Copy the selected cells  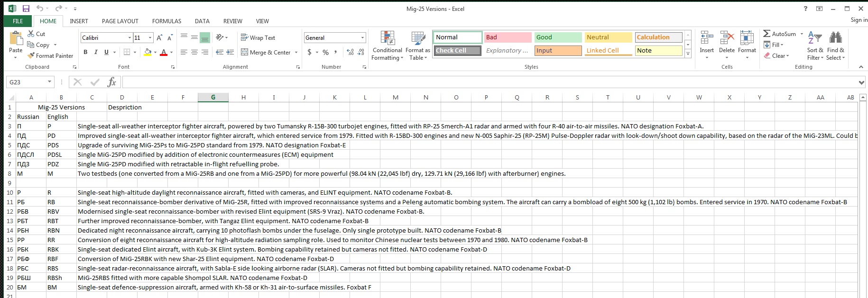(x=38, y=45)
